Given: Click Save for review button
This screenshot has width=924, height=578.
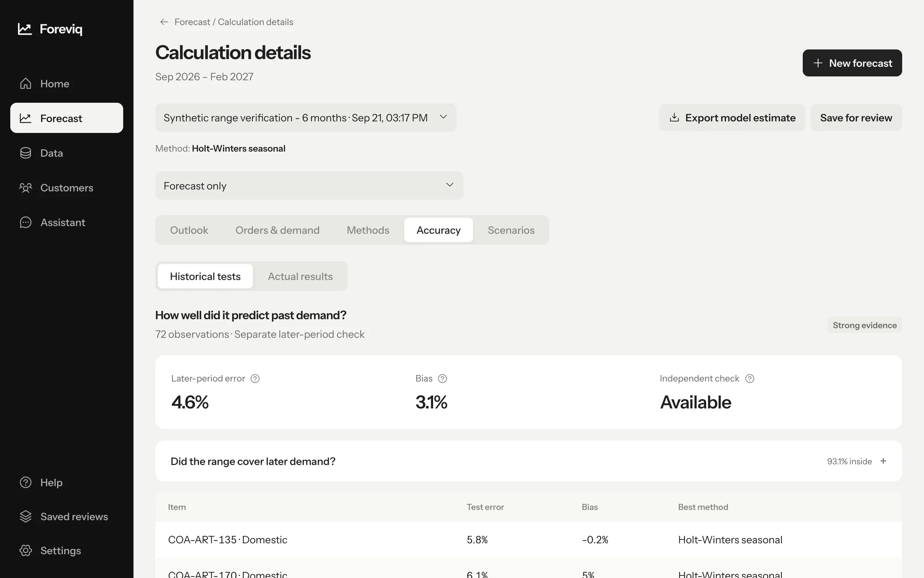Looking at the screenshot, I should 856,118.
